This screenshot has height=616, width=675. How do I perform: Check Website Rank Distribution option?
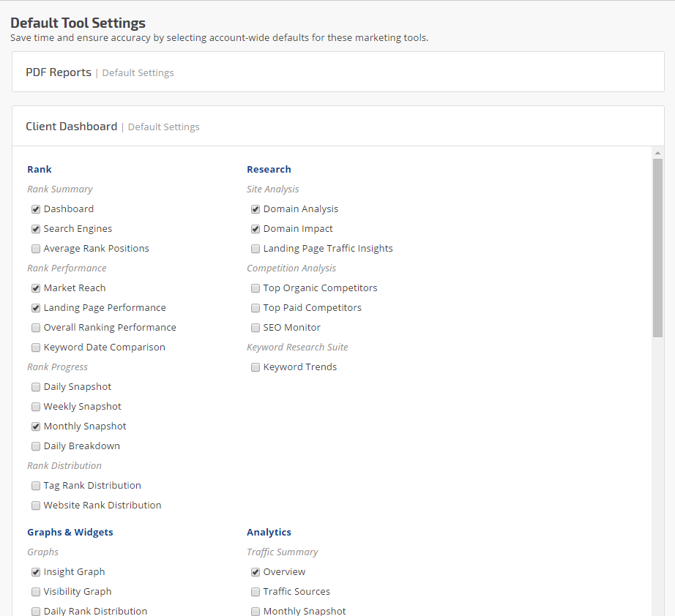(x=36, y=506)
